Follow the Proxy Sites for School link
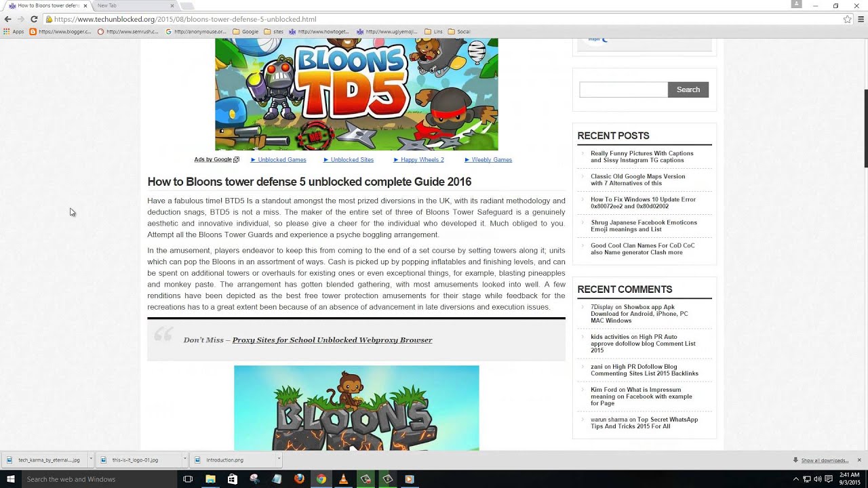 [332, 340]
